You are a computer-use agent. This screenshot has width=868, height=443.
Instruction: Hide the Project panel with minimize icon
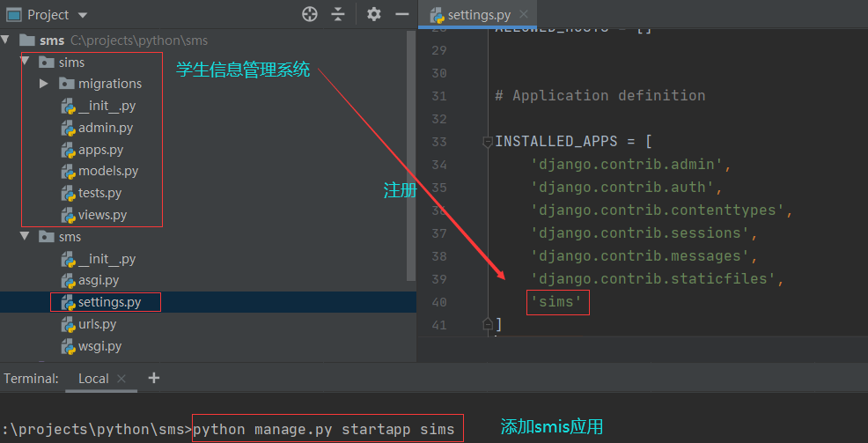402,14
